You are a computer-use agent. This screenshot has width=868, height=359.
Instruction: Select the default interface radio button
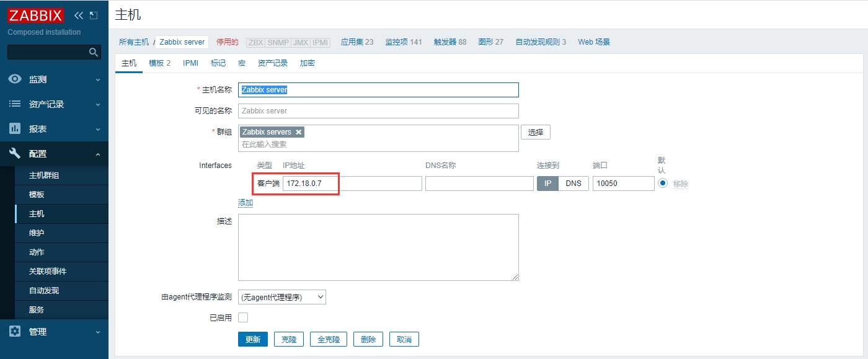coord(663,184)
